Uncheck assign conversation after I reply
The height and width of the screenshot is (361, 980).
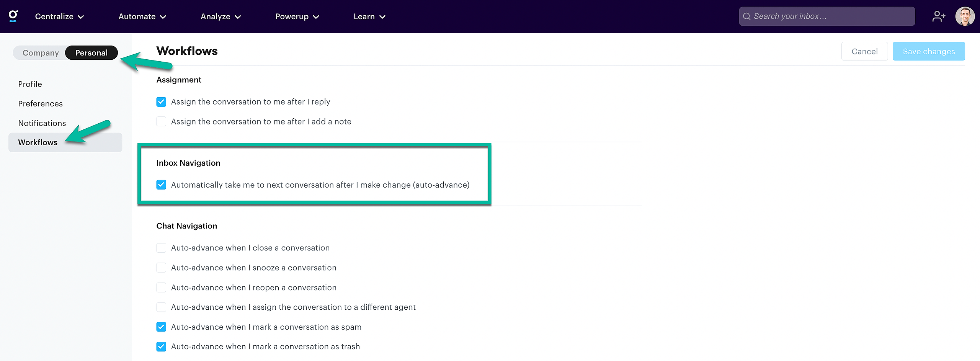(161, 102)
